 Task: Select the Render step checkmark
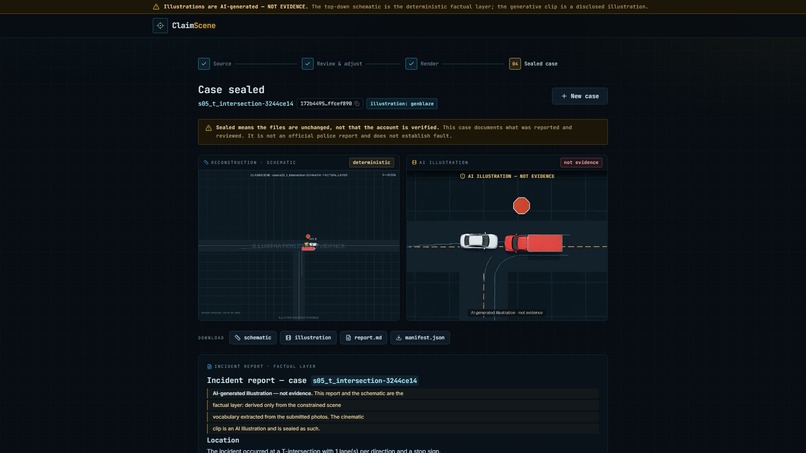coord(411,64)
